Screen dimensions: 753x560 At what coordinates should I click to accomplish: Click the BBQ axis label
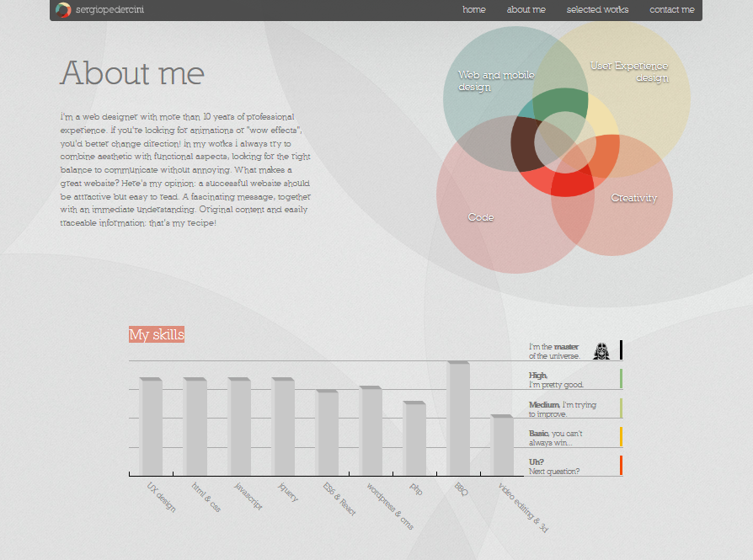(x=461, y=489)
